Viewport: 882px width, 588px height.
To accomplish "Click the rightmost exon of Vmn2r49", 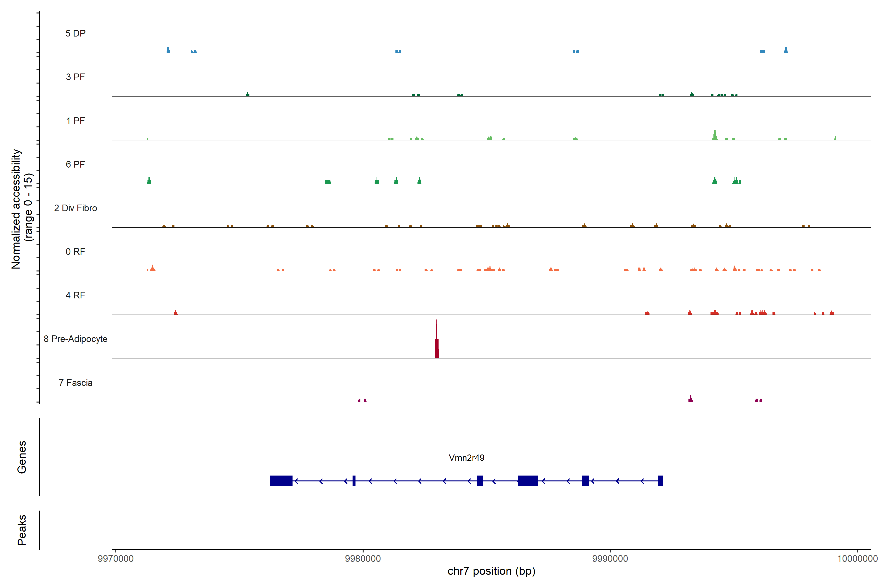I will pyautogui.click(x=661, y=481).
